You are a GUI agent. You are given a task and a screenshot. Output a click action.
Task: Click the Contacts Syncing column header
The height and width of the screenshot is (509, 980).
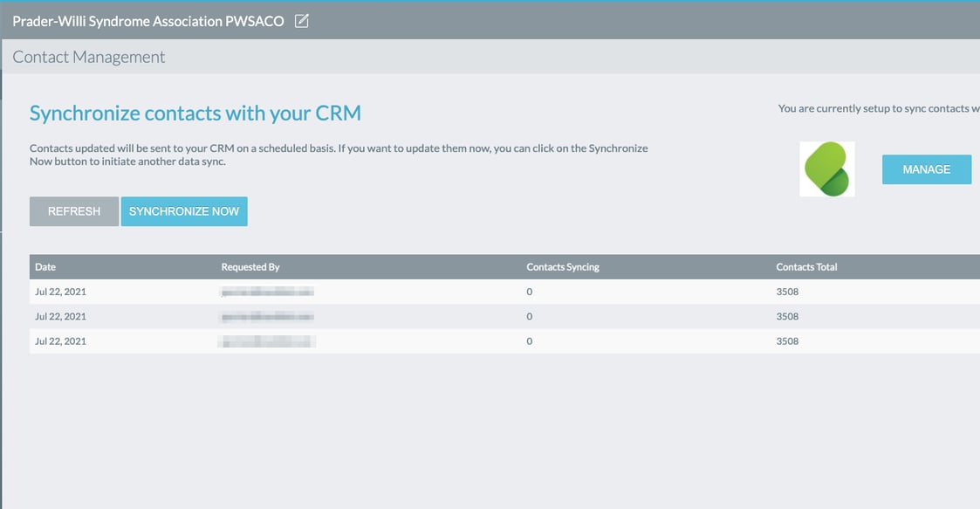562,266
